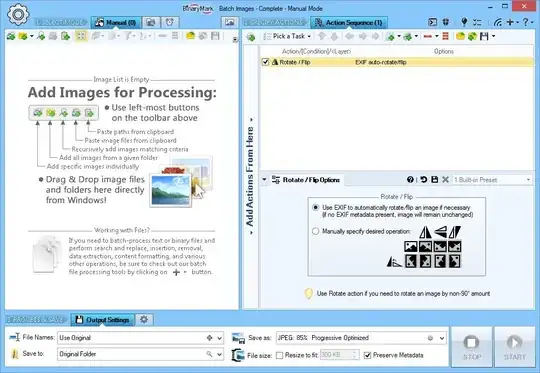Screen dimensions: 540x373
Task: Select the Rotate / Flip action row
Action: point(397,62)
